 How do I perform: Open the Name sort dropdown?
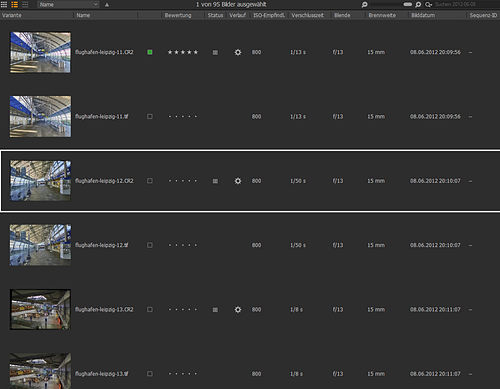click(68, 4)
